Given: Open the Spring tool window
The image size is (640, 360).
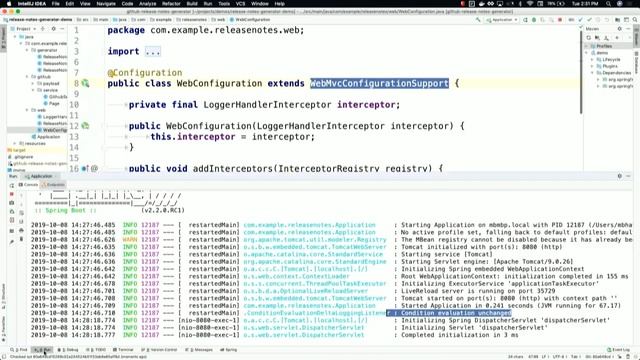Looking at the screenshot, I should [x=229, y=350].
